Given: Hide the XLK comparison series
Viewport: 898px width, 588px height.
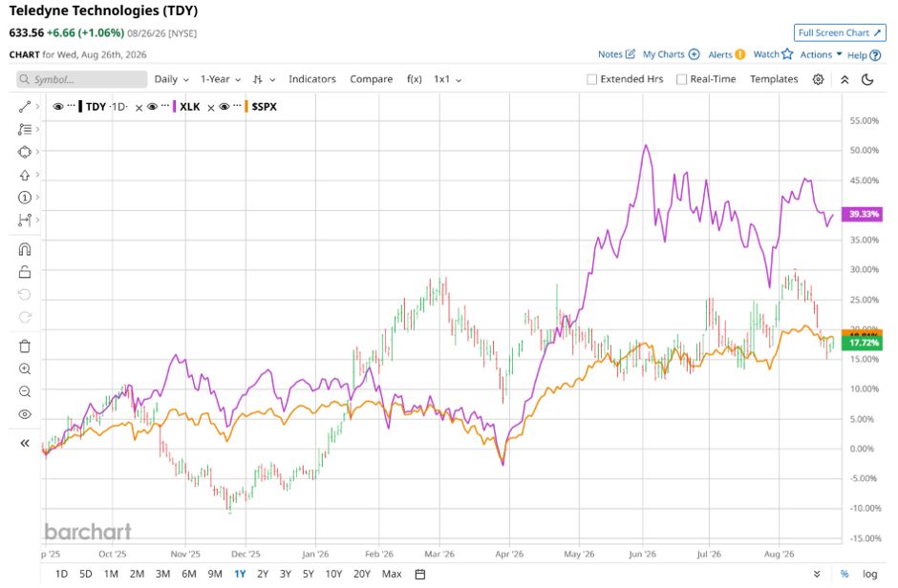Looking at the screenshot, I should tap(152, 107).
